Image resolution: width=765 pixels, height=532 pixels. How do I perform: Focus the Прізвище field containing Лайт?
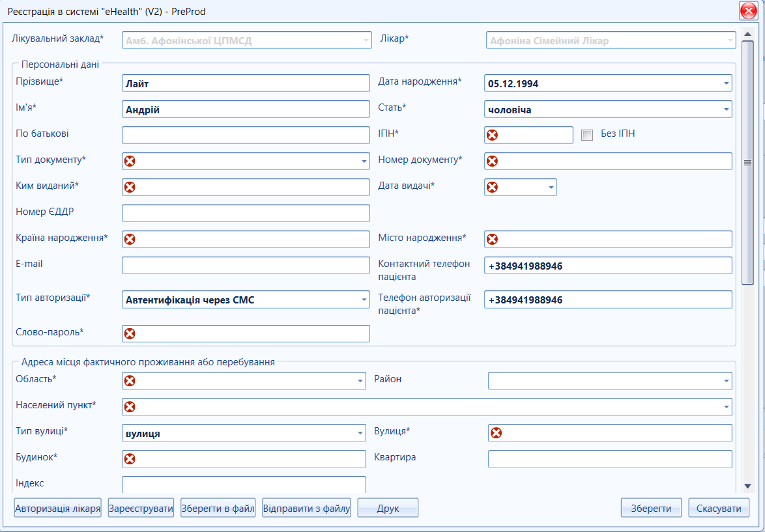[x=246, y=83]
